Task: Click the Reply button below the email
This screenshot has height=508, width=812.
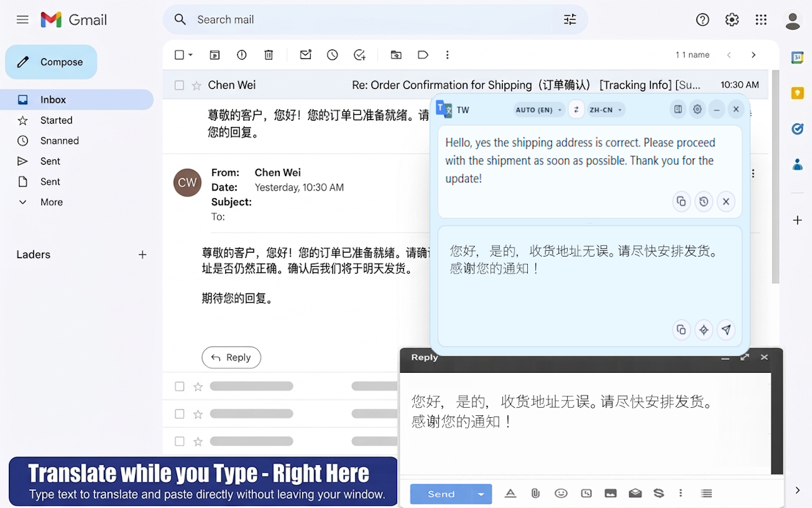Action: pyautogui.click(x=231, y=358)
